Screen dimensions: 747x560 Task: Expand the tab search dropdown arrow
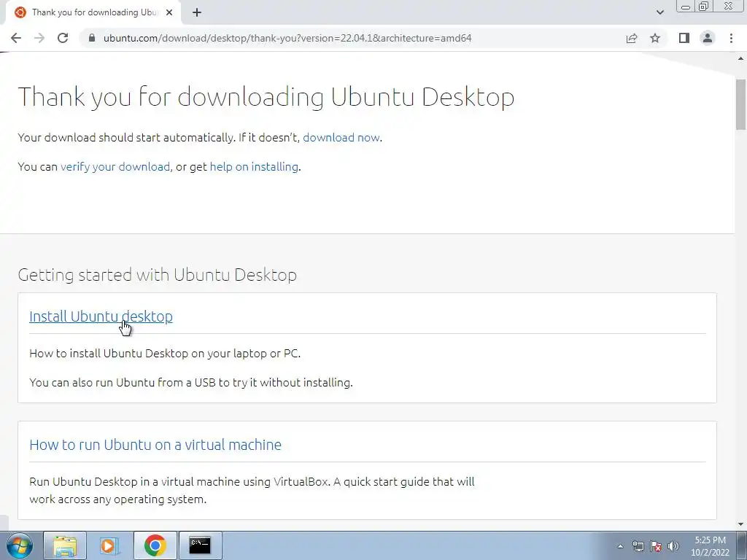pyautogui.click(x=659, y=12)
